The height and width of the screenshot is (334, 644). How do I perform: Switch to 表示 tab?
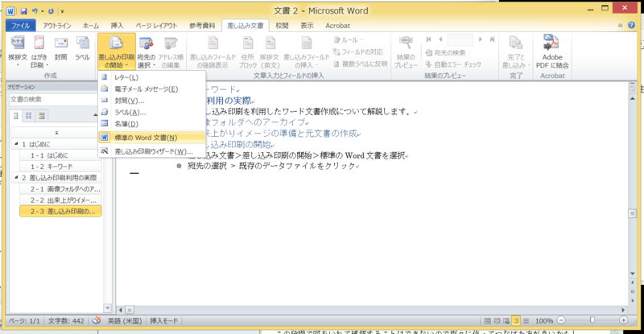(307, 26)
